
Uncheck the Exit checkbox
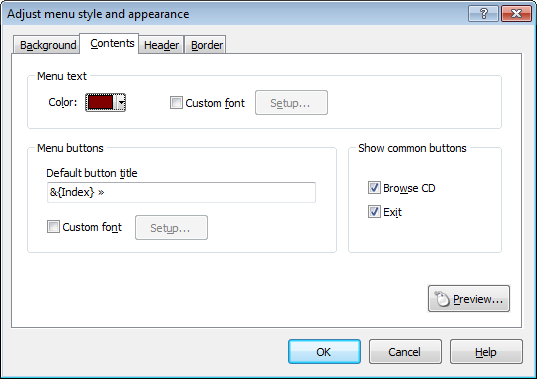(374, 212)
